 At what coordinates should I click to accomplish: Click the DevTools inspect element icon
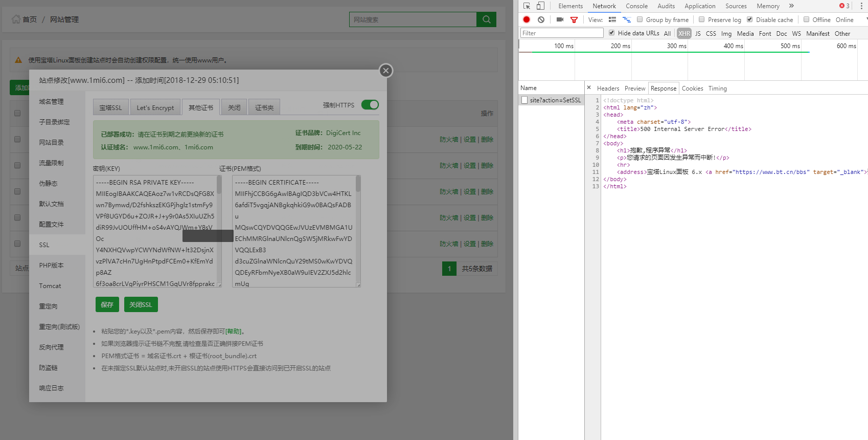coord(527,6)
